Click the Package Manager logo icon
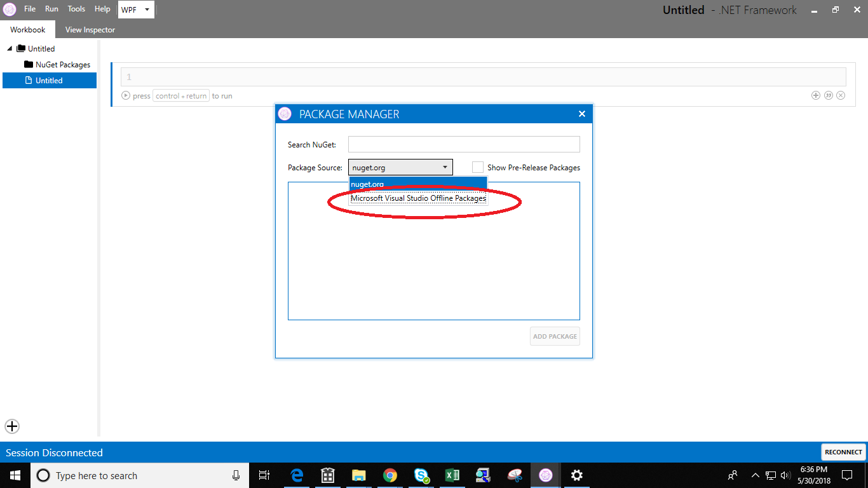 coord(285,114)
